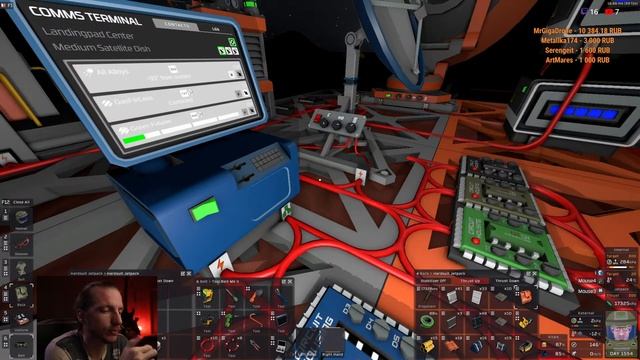Screen dimensions: 640x360
Task: Select hotbar slot 5 item
Action: coord(21,319)
